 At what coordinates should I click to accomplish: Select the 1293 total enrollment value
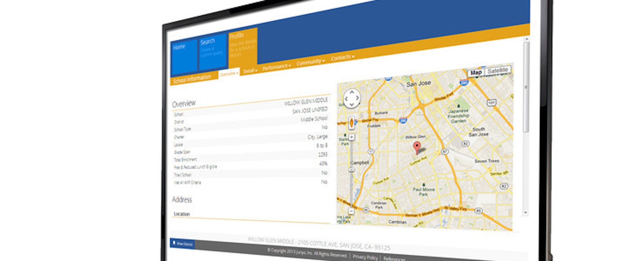323,155
